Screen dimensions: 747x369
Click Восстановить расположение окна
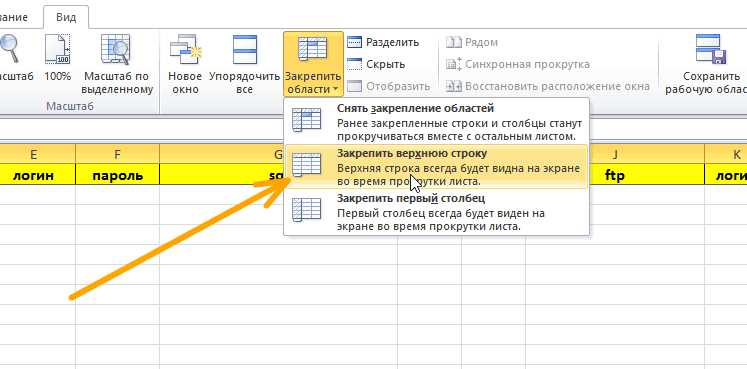coord(548,87)
